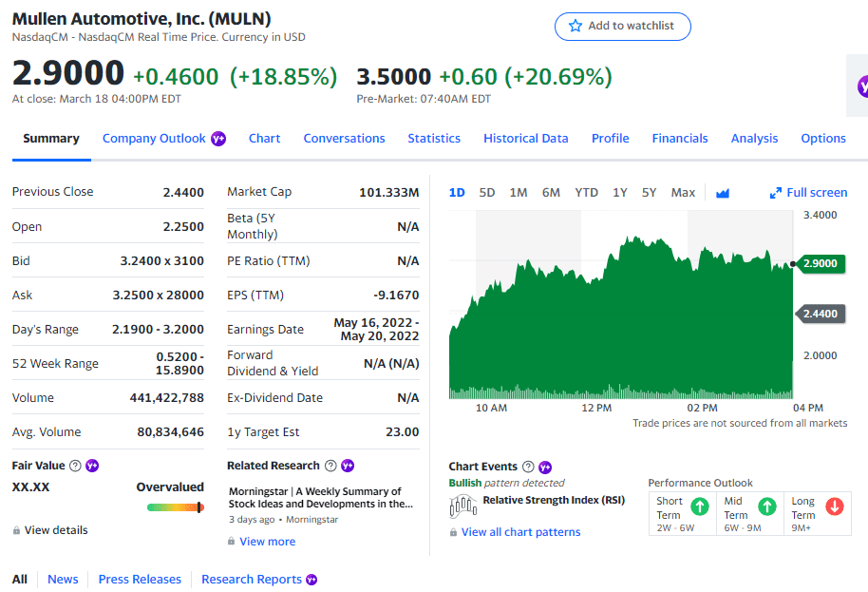
Task: Click the Market Cap value 101.333M
Action: point(389,193)
